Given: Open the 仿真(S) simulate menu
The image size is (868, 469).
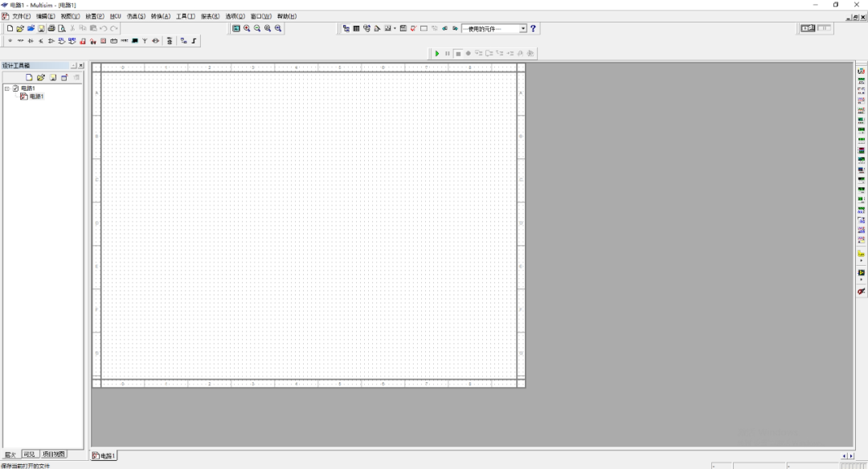Looking at the screenshot, I should pos(133,16).
